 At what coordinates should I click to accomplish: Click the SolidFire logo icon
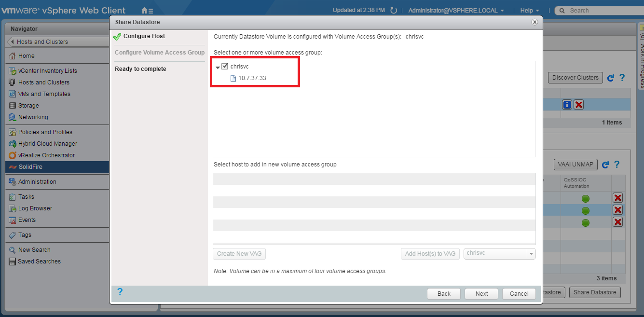[x=13, y=167]
